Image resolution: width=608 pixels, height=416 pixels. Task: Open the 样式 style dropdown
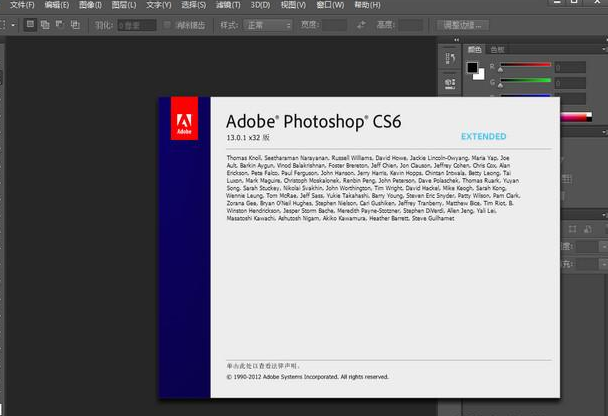tap(268, 26)
